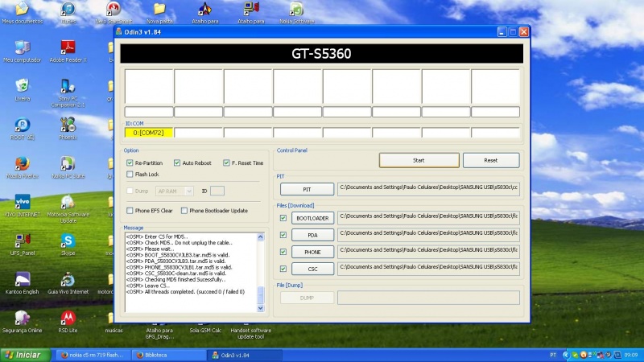Screen dimensions: 644x362
Task: Tick the Dump checkbox
Action: [x=130, y=191]
